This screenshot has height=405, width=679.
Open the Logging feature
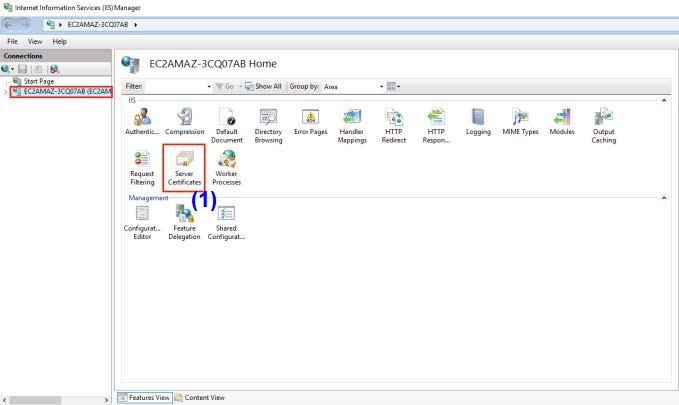pyautogui.click(x=478, y=122)
